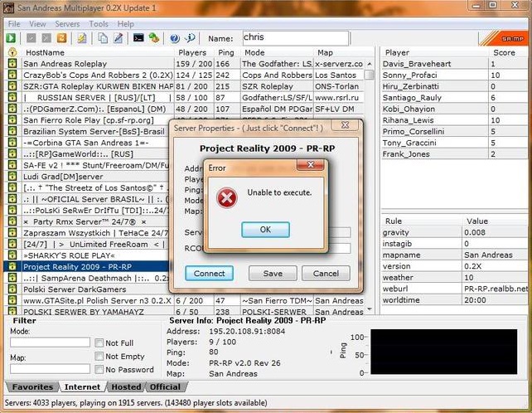Click the Mode filter input field
532x413 pixels.
coord(50,342)
